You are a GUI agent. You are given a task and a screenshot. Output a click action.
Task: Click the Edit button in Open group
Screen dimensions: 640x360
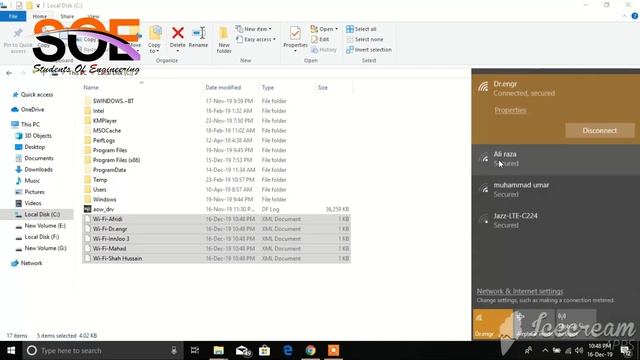[x=320, y=39]
